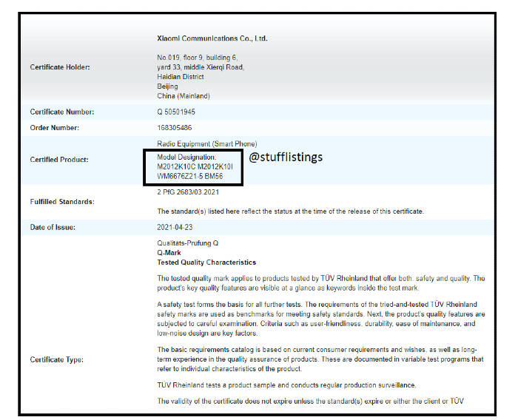Click the paragraph starting The basic requirements catalog

(320, 359)
